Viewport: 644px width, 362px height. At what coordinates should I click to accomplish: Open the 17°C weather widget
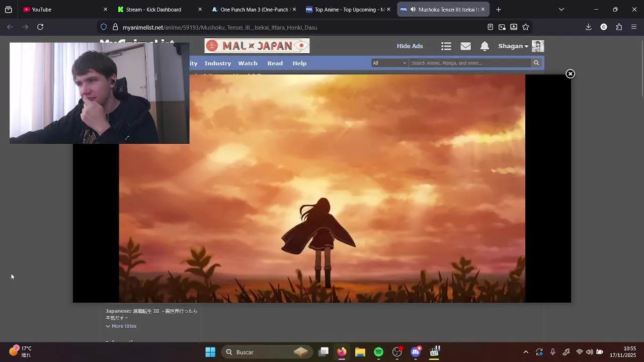pyautogui.click(x=21, y=351)
